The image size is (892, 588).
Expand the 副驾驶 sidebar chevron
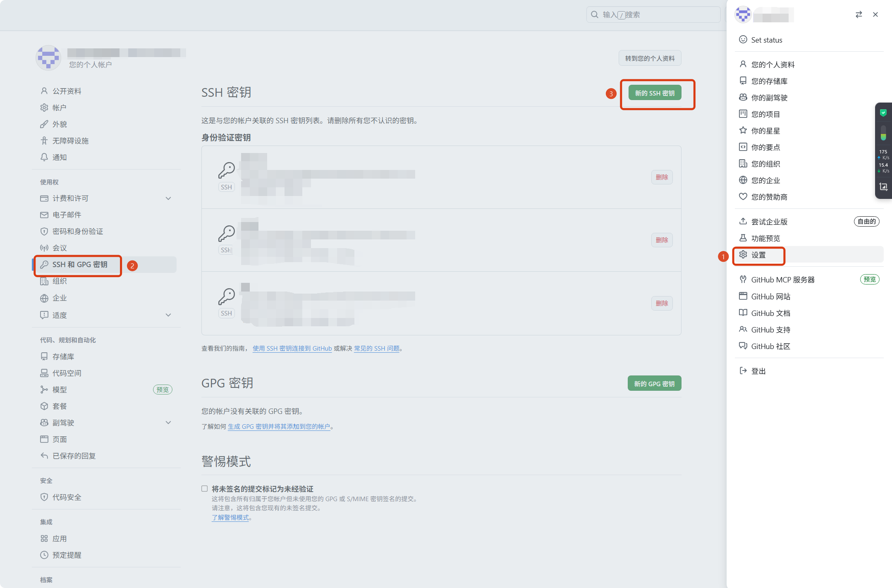tap(168, 423)
